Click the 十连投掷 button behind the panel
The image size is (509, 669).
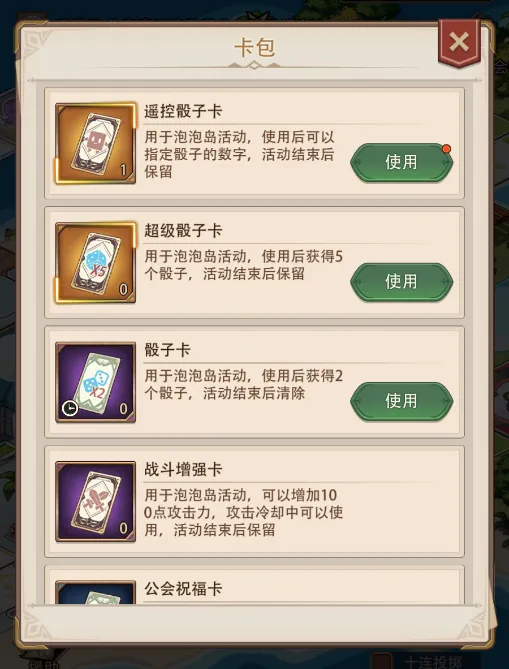coord(433,662)
